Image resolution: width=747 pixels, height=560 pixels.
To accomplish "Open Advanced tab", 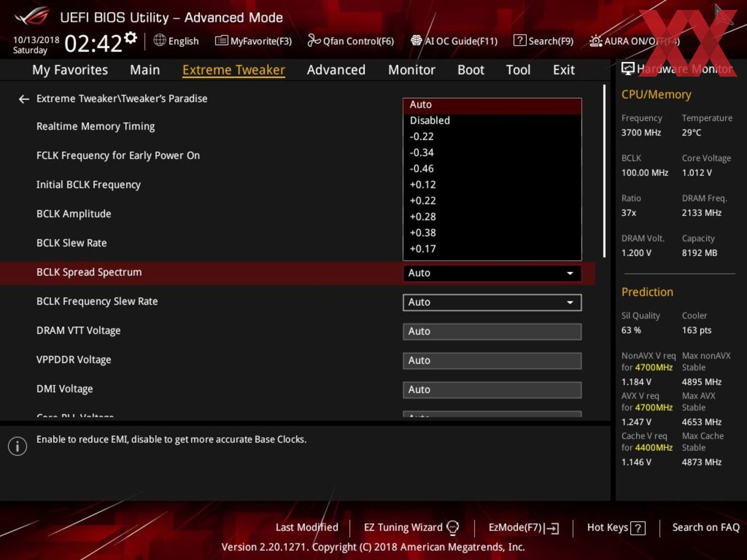I will [336, 70].
